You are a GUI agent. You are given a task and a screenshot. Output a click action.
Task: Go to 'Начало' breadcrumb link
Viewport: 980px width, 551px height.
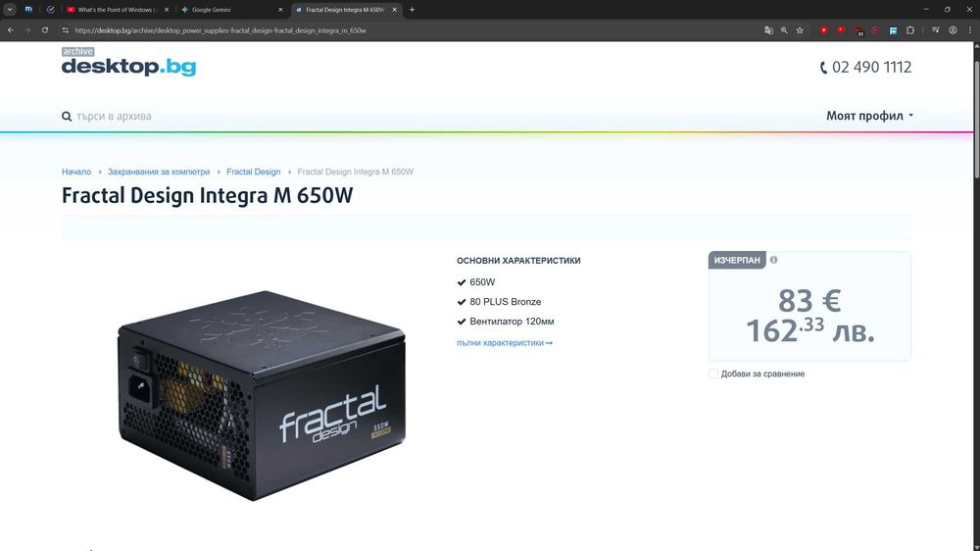[76, 172]
